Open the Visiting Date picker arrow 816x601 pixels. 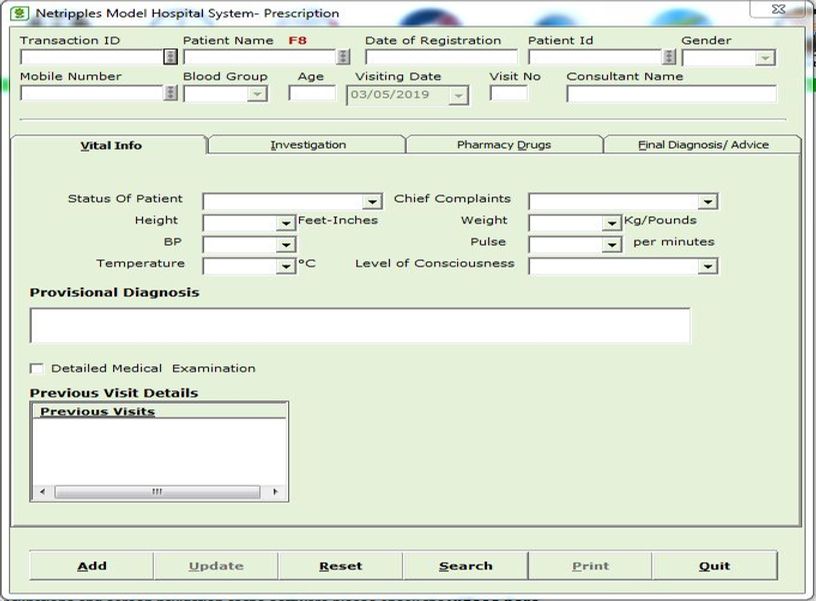(x=458, y=96)
